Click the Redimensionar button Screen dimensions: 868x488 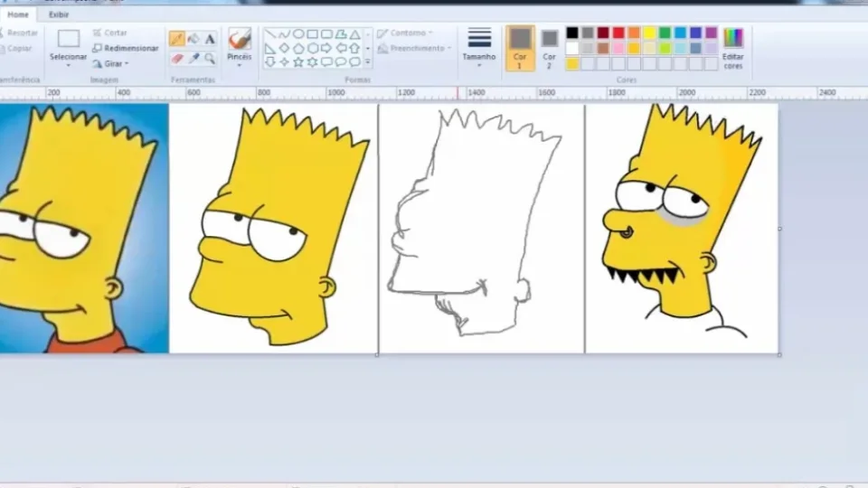(126, 49)
